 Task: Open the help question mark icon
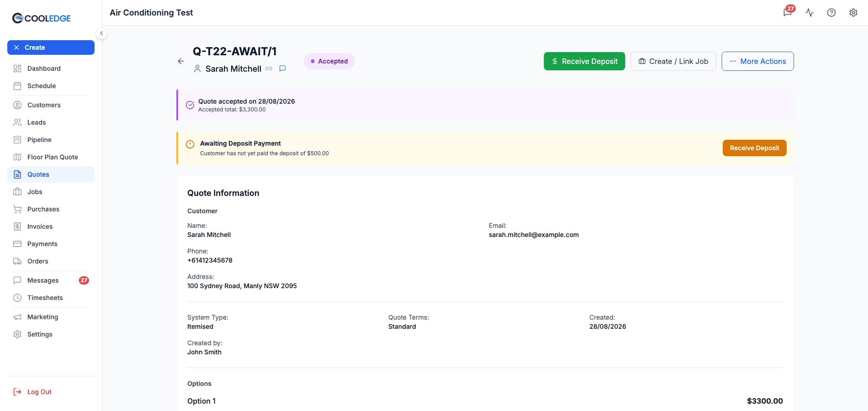[x=831, y=13]
